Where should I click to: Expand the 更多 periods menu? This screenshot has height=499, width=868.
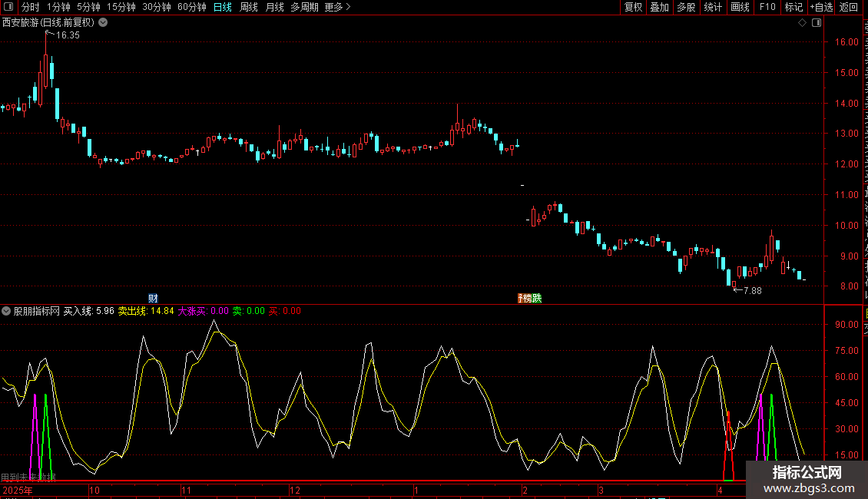pyautogui.click(x=337, y=7)
